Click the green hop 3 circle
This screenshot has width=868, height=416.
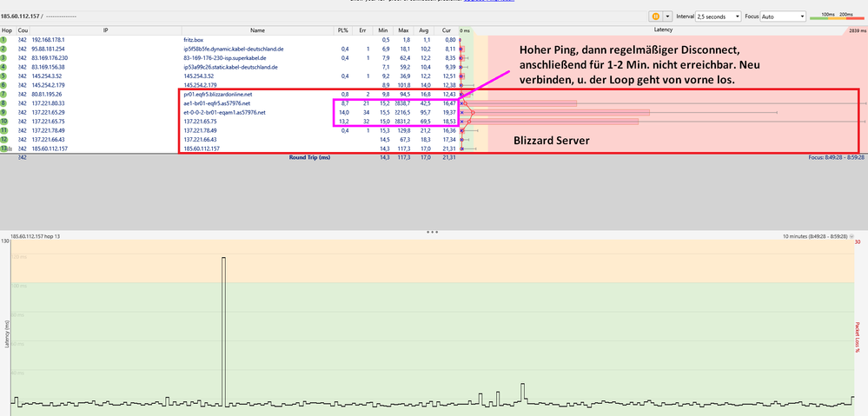[x=3, y=57]
